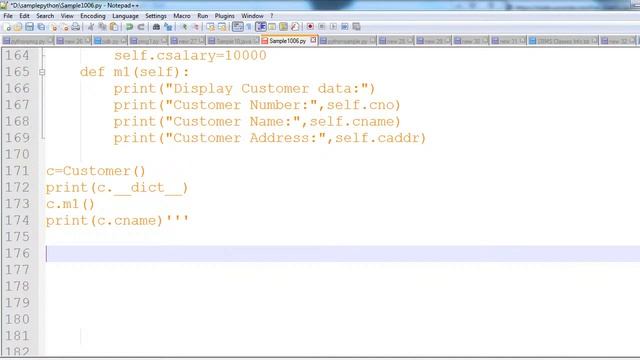Click the Replace toolbar icon
The width and height of the screenshot is (640, 360).
168,27
